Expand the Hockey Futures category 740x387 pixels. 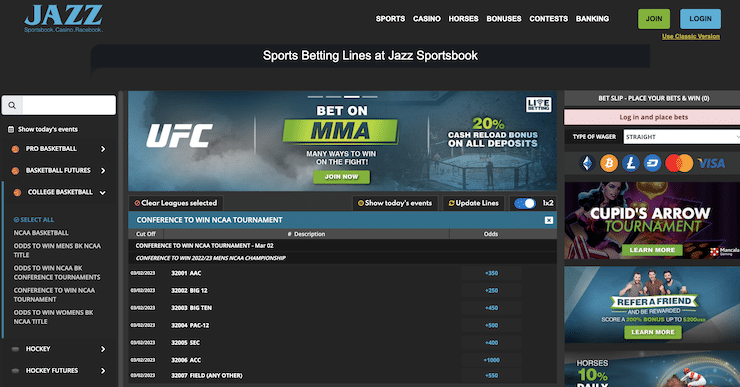coord(103,371)
